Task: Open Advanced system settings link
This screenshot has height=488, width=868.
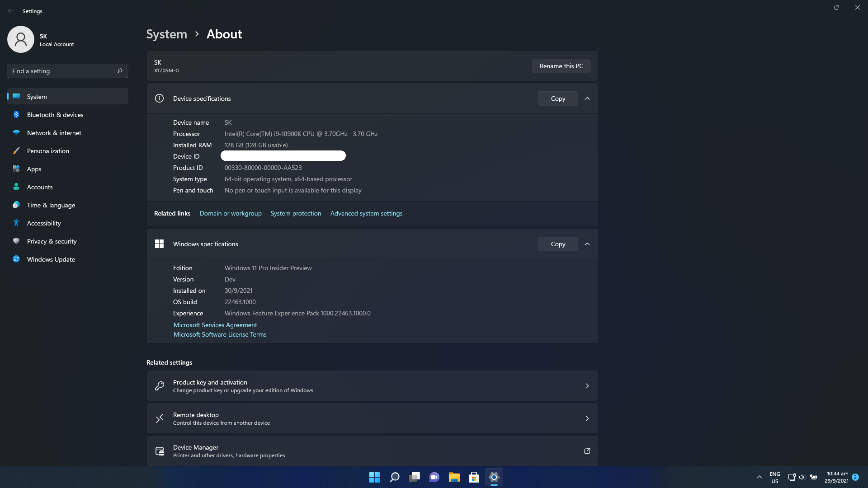Action: [366, 213]
